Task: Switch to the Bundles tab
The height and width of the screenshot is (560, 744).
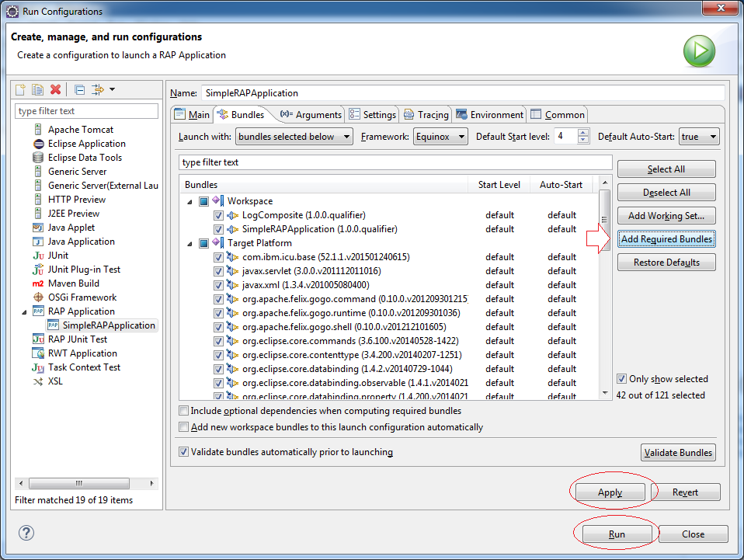Action: tap(241, 114)
